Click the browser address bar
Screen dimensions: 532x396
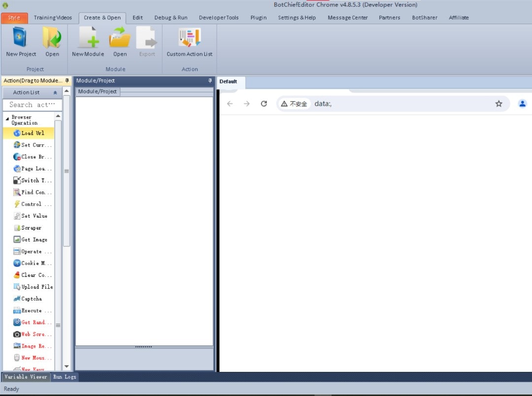pos(394,104)
